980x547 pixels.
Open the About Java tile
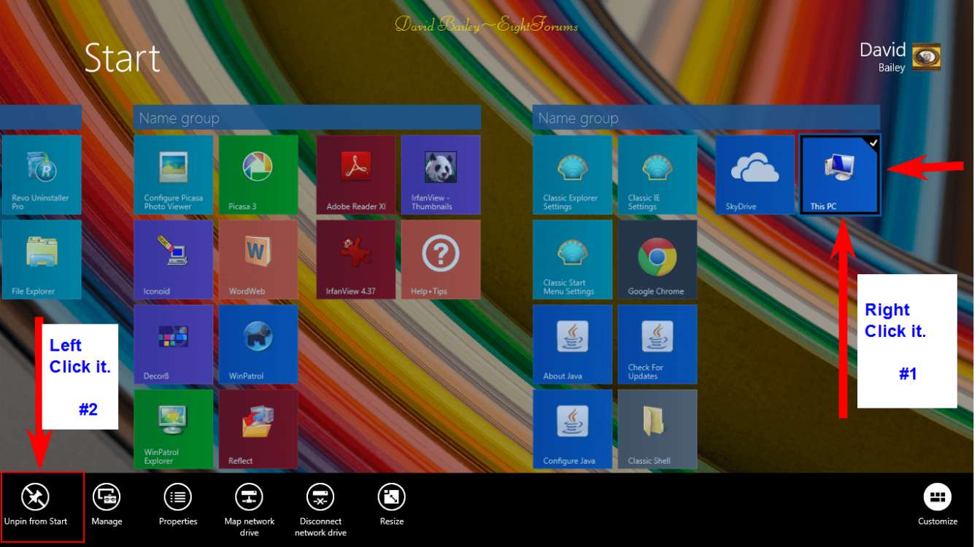pos(573,344)
